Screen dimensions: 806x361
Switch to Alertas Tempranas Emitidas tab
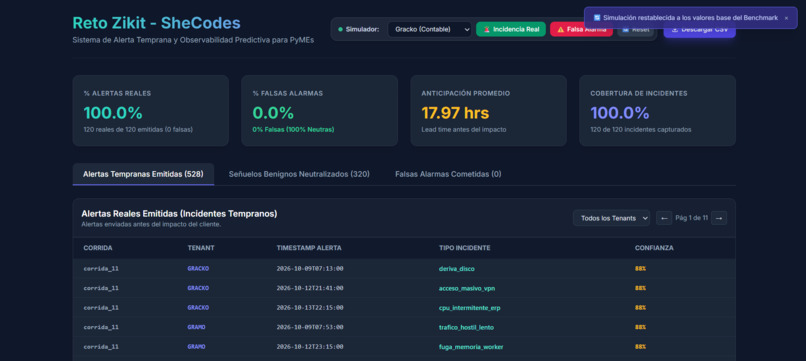tap(143, 174)
